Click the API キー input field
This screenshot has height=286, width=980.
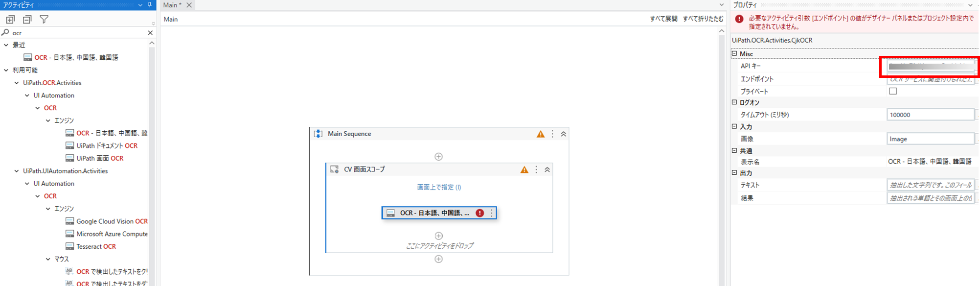pos(931,66)
